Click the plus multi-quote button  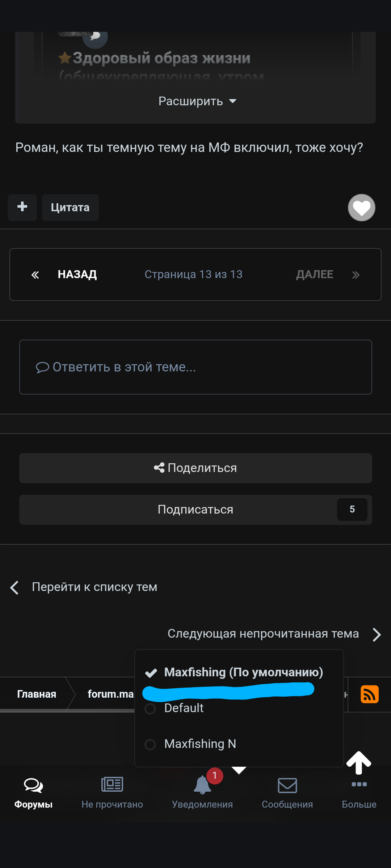click(x=22, y=207)
